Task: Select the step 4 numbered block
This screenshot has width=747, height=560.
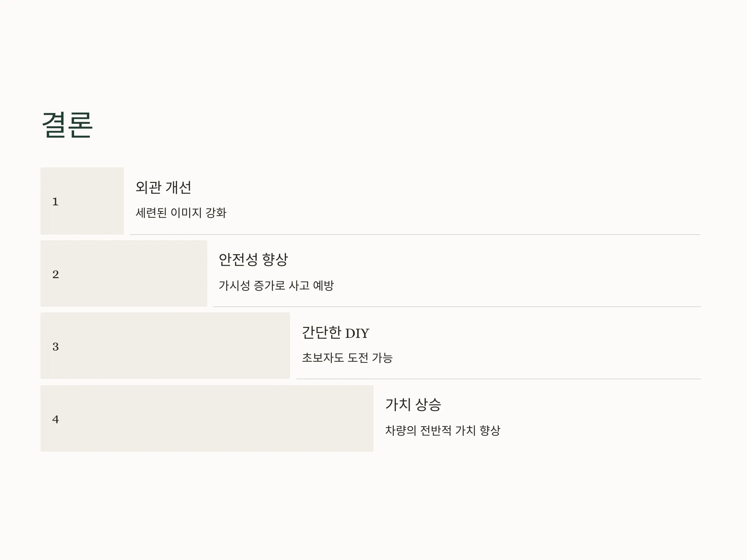Action: 207,418
